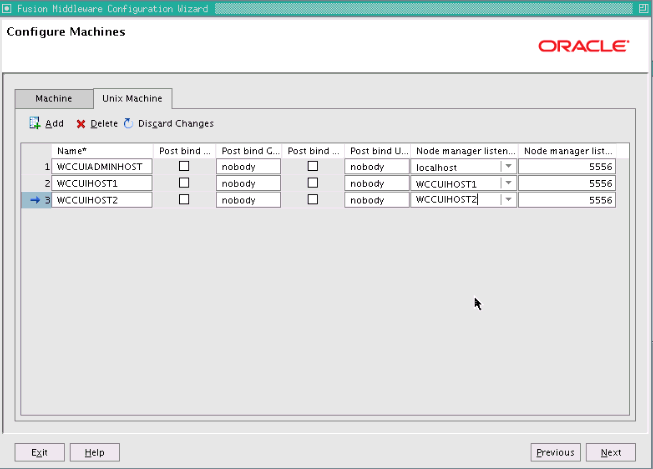Image resolution: width=653 pixels, height=469 pixels.
Task: Open the WCCUIHOST1 listen address dropdown arrow
Action: tap(508, 183)
